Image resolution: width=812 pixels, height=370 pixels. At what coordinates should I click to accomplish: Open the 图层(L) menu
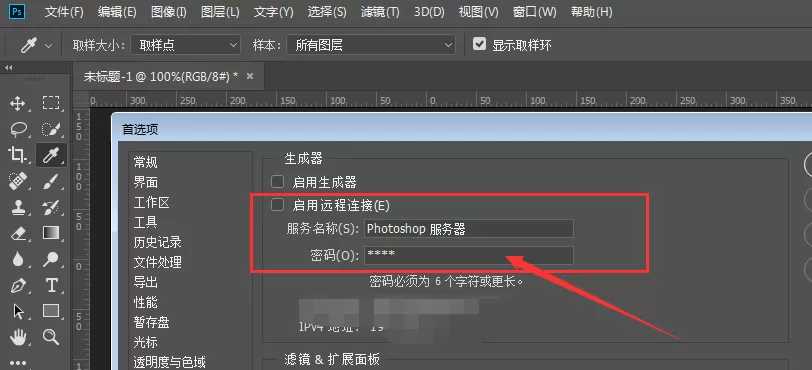tap(220, 12)
